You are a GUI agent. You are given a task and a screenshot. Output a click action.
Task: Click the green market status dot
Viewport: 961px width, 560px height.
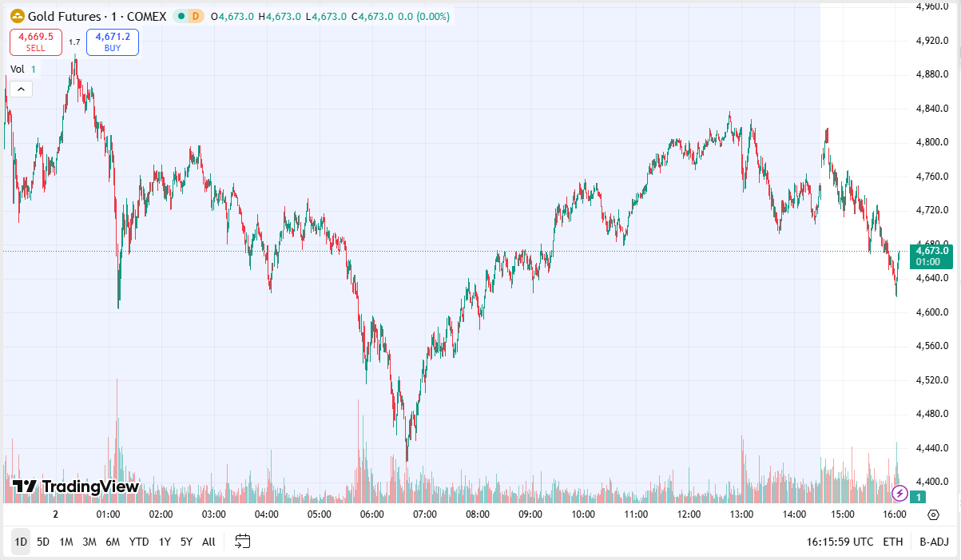(182, 16)
